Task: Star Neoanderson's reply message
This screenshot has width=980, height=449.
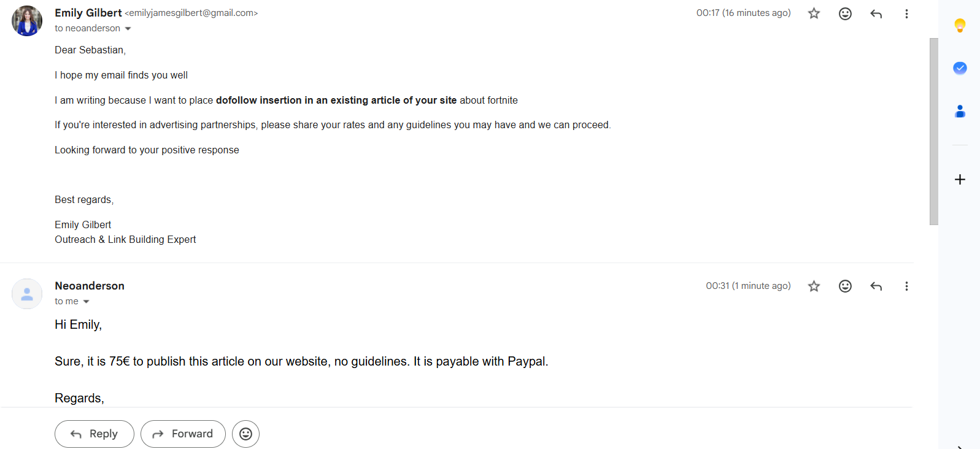Action: pos(814,286)
